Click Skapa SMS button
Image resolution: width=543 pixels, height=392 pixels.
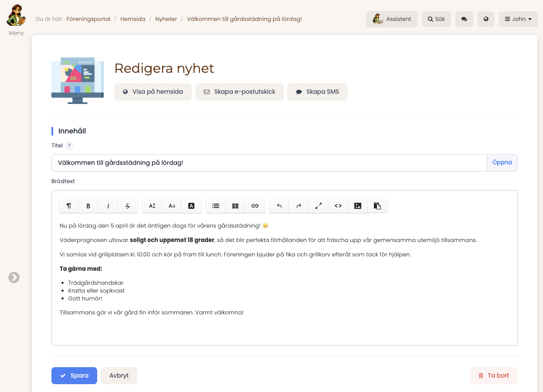pos(317,92)
